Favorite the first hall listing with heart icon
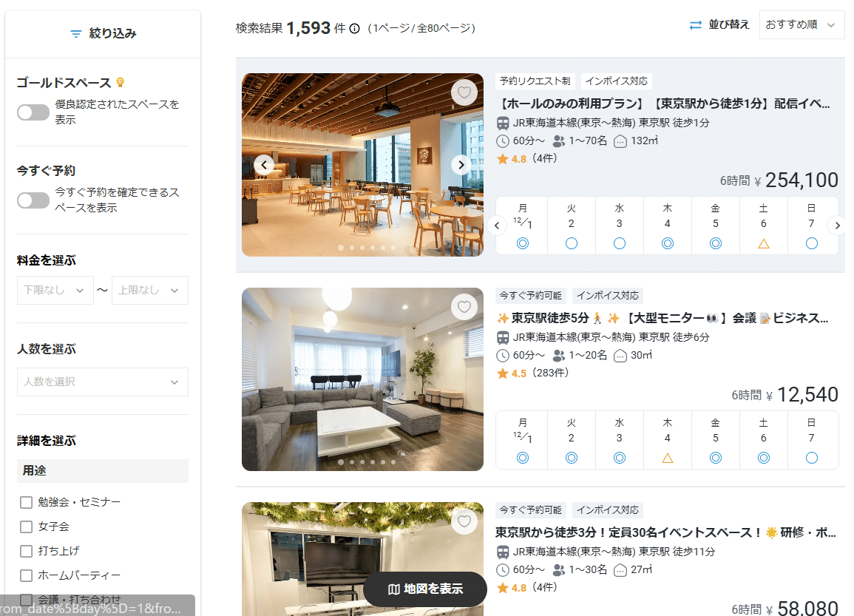This screenshot has width=854, height=616. 464,92
